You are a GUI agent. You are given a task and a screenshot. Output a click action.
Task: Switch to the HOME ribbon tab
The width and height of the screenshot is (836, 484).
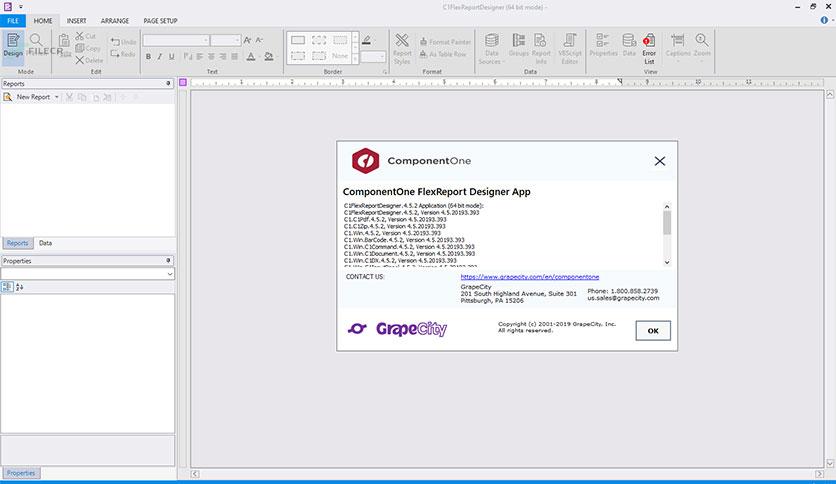[43, 21]
